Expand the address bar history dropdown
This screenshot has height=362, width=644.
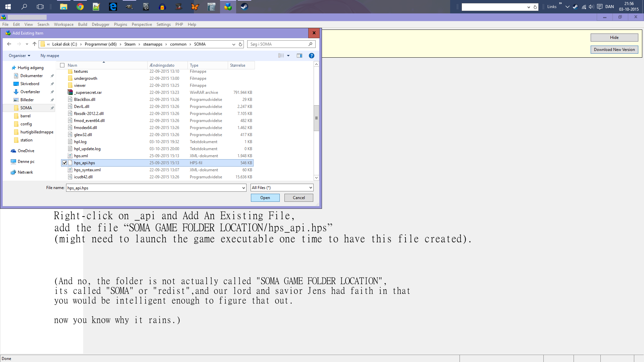234,44
